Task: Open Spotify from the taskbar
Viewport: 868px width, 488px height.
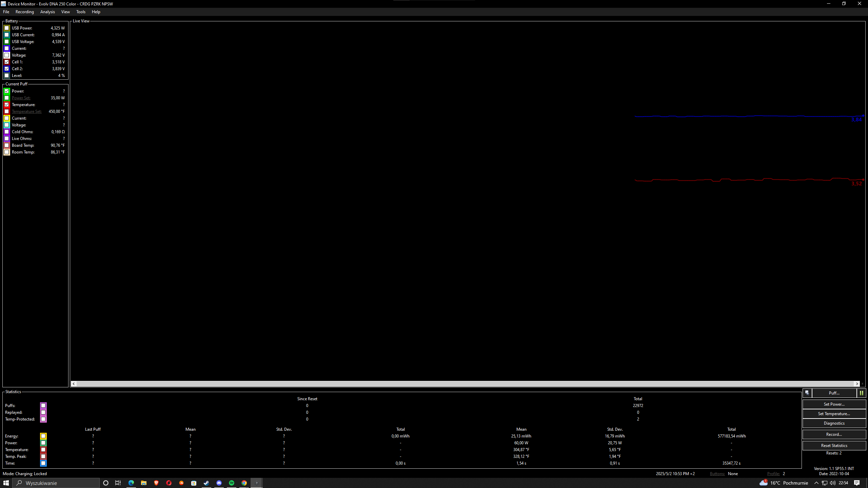Action: tap(232, 483)
